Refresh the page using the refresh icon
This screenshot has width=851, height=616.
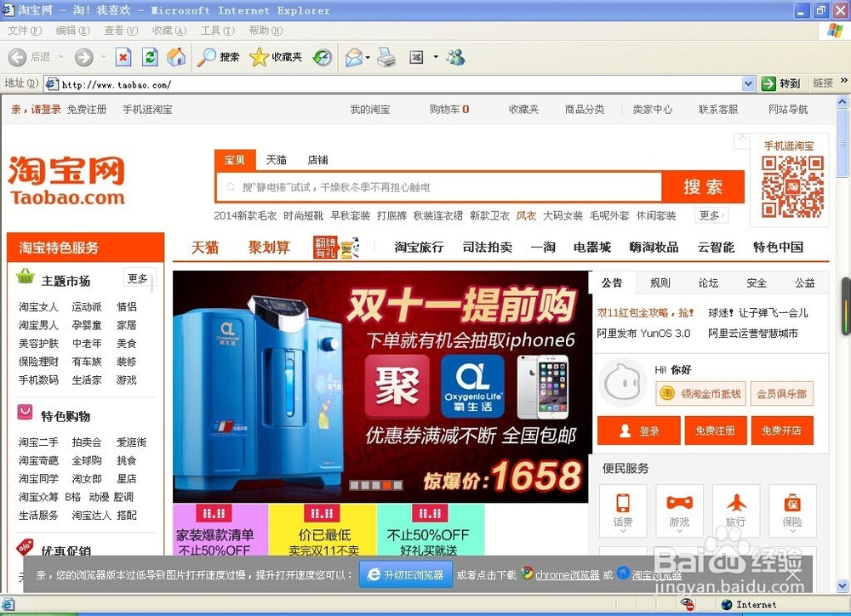coord(150,57)
